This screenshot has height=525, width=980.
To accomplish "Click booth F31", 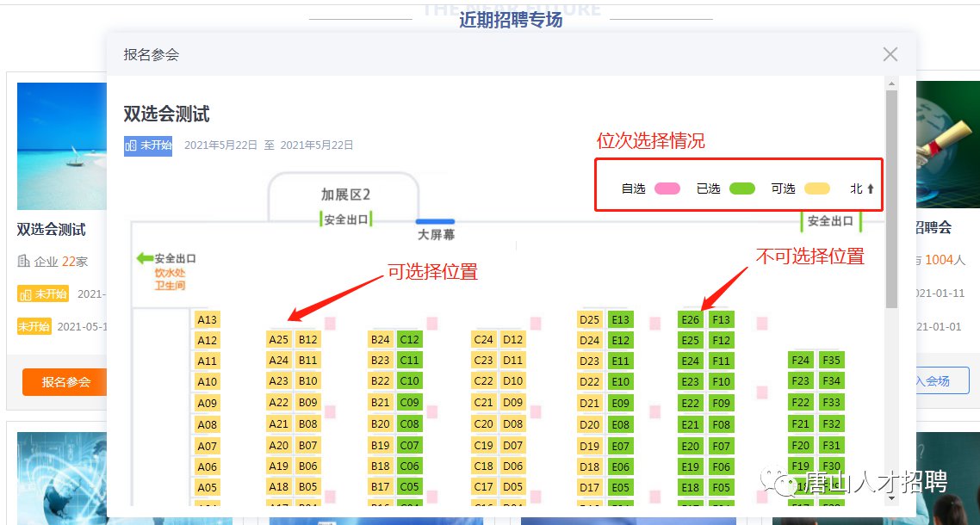I will coord(831,446).
